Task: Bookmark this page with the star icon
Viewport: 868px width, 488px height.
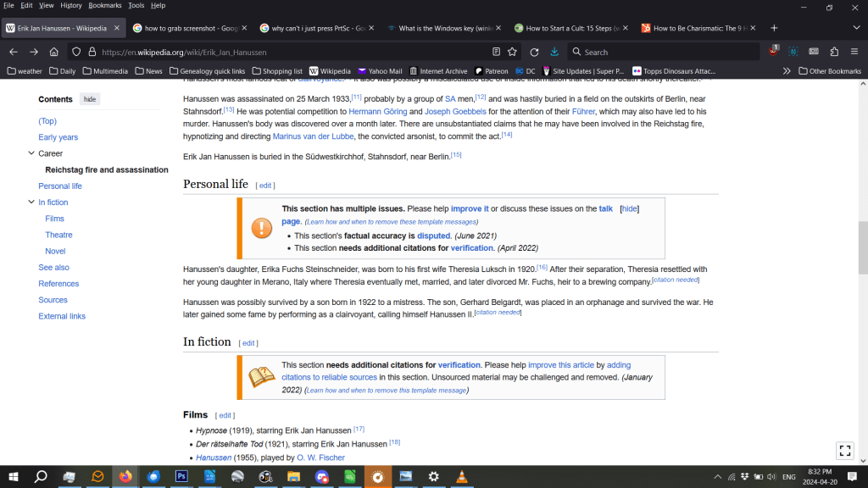Action: (512, 52)
